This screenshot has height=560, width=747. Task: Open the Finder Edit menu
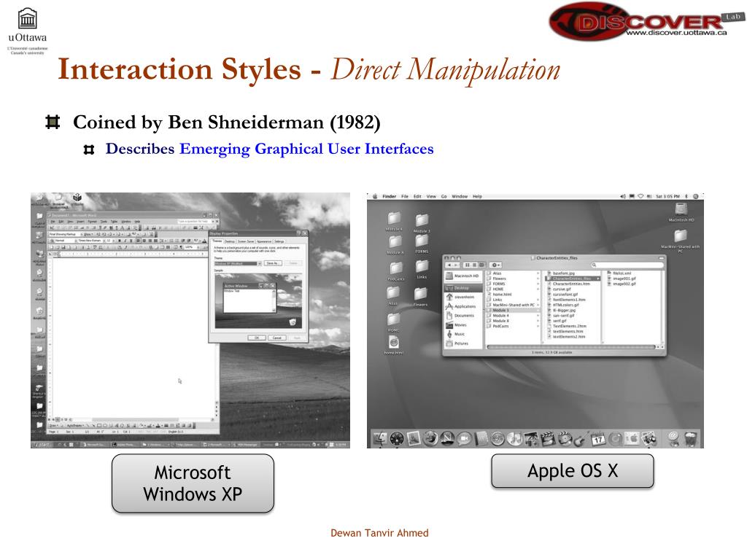click(x=417, y=196)
